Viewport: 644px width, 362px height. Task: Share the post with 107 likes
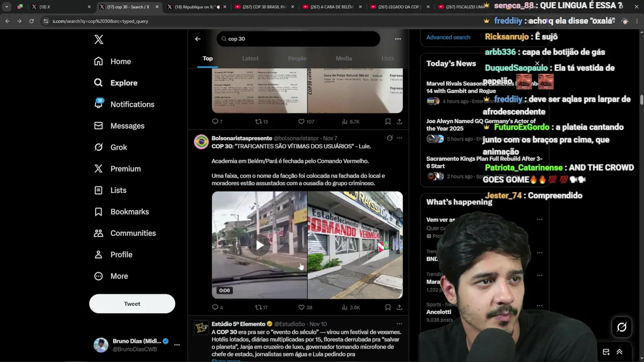pos(399,122)
